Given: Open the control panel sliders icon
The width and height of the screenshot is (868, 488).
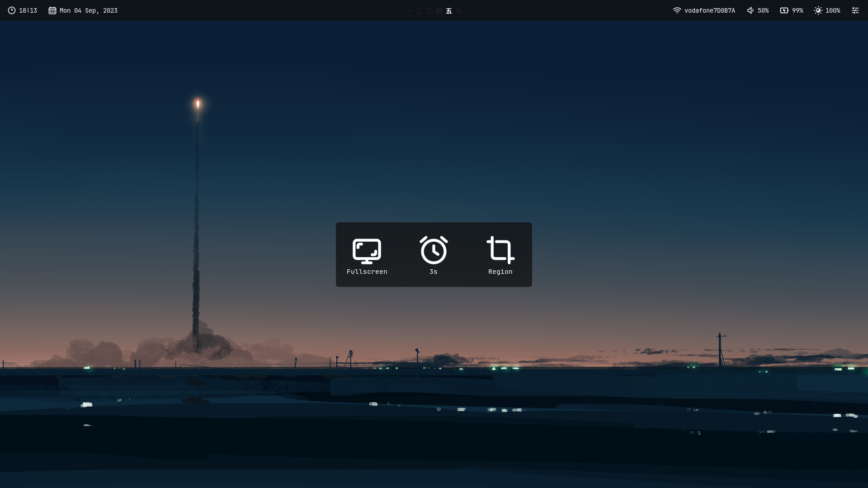Looking at the screenshot, I should pyautogui.click(x=855, y=10).
